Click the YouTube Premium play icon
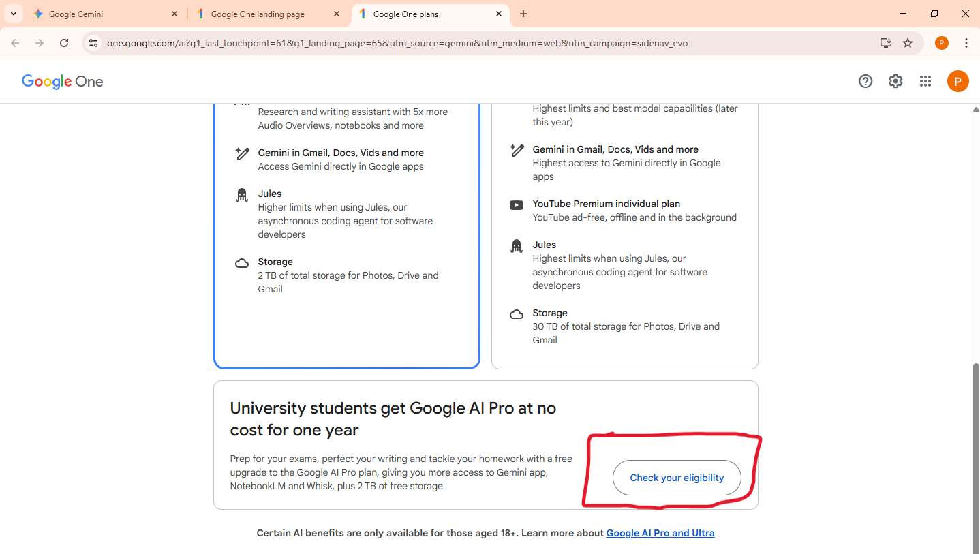The height and width of the screenshot is (554, 980). click(x=517, y=205)
